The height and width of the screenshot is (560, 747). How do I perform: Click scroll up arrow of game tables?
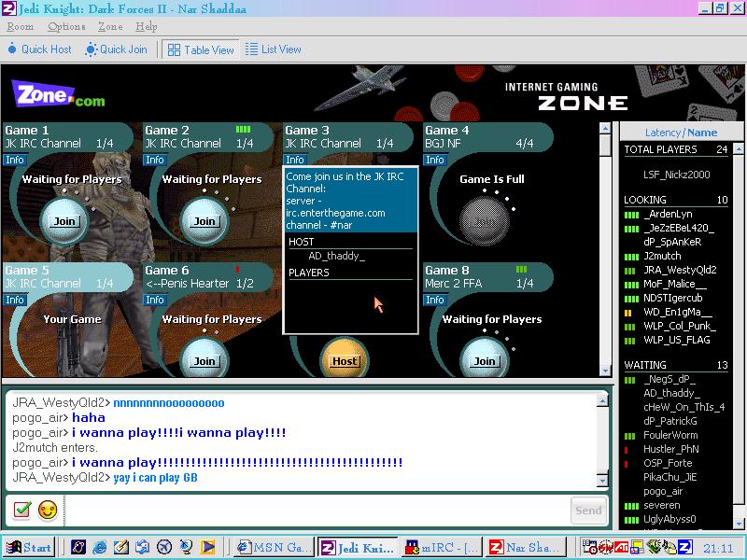pos(605,128)
